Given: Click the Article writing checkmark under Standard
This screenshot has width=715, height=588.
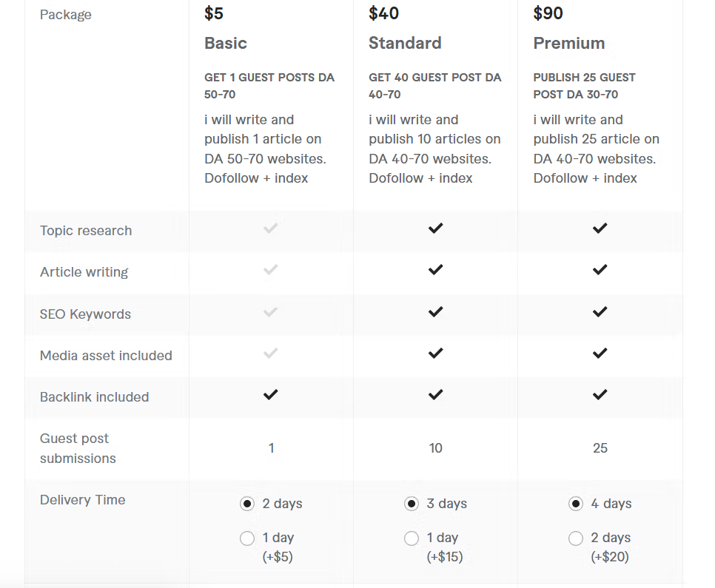Looking at the screenshot, I should pos(435,270).
